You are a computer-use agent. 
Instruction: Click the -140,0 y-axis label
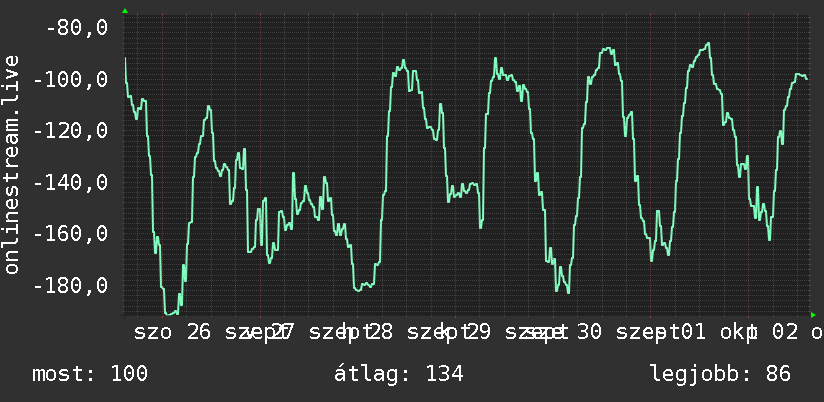pos(70,183)
